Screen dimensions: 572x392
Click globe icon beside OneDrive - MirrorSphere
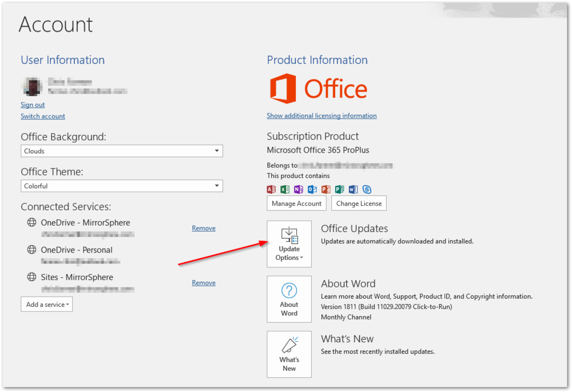(x=31, y=222)
